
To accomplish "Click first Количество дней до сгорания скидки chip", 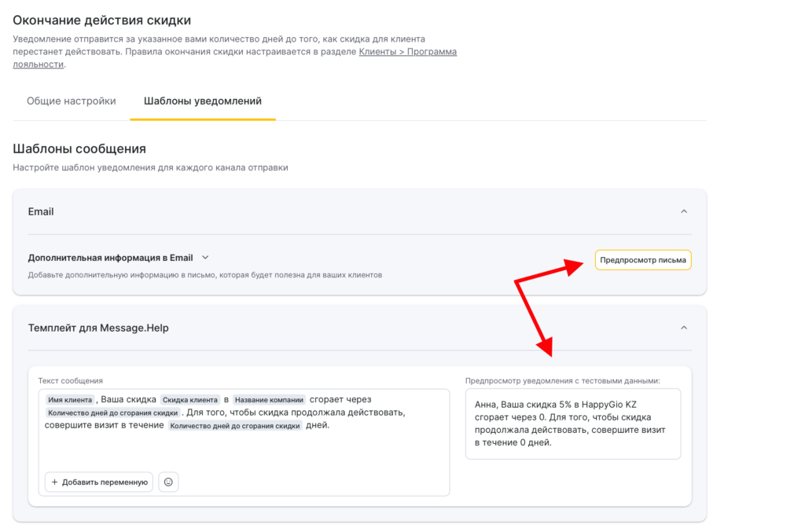I will pos(112,413).
